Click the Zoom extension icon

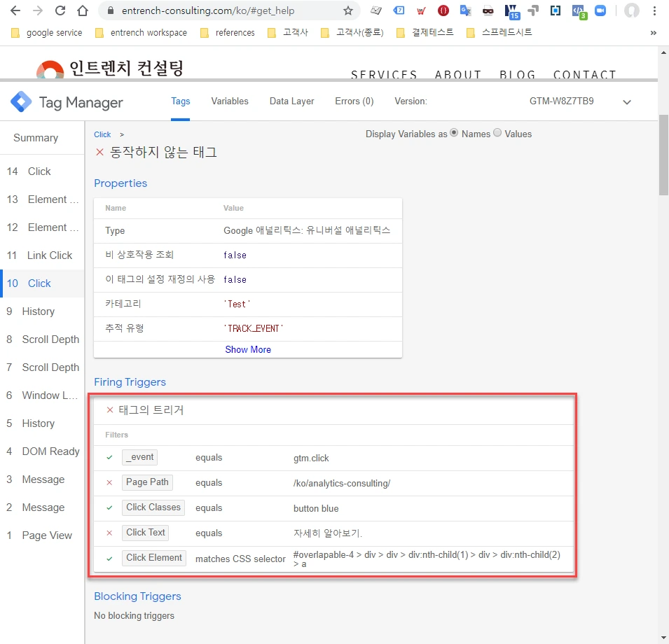(600, 10)
